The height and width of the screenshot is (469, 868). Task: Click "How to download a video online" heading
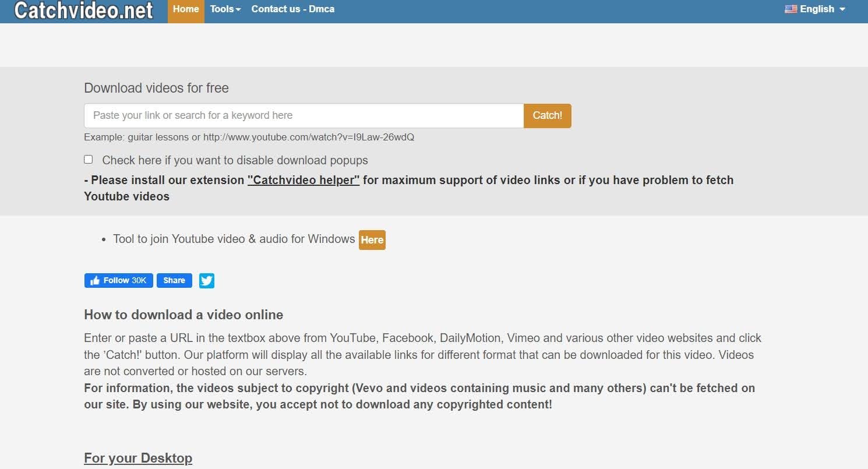coord(184,315)
